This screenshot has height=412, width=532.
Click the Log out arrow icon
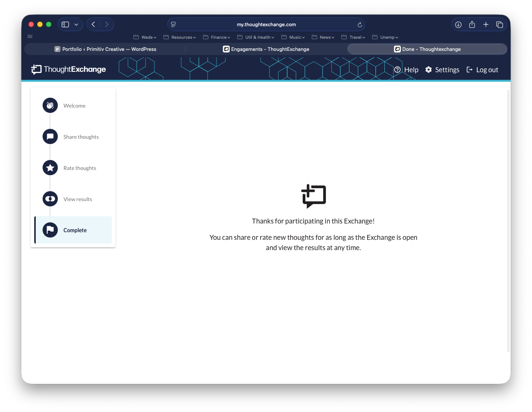pos(470,70)
